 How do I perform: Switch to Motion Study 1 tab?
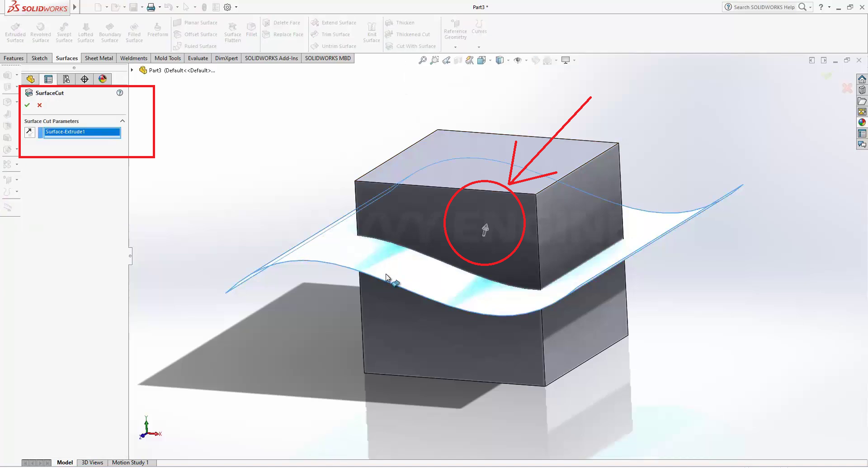[130, 463]
